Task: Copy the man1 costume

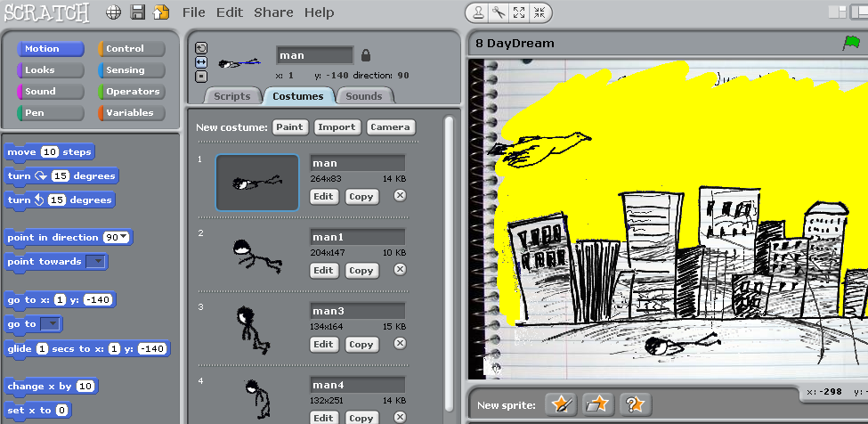Action: coord(361,271)
